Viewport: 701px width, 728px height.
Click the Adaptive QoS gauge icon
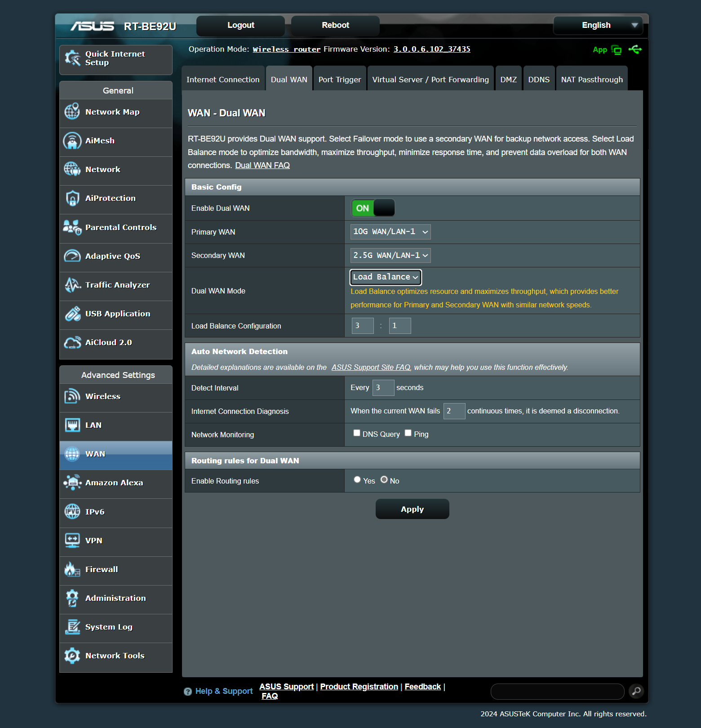(x=72, y=256)
